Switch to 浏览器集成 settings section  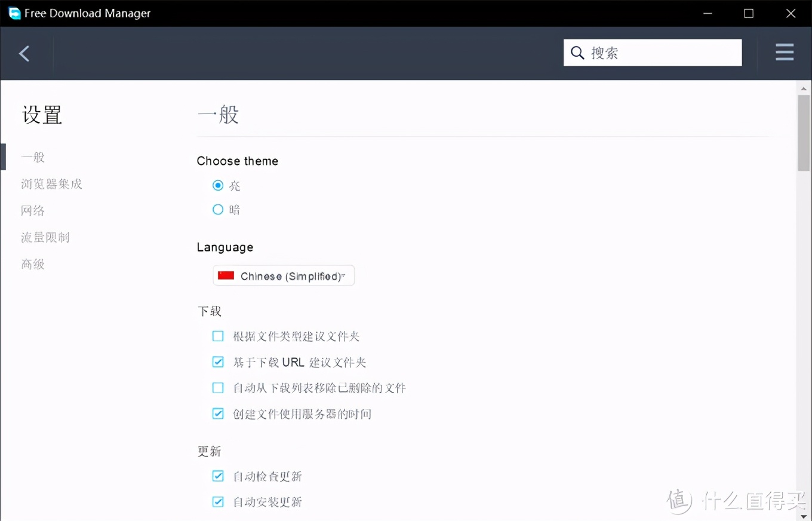51,183
